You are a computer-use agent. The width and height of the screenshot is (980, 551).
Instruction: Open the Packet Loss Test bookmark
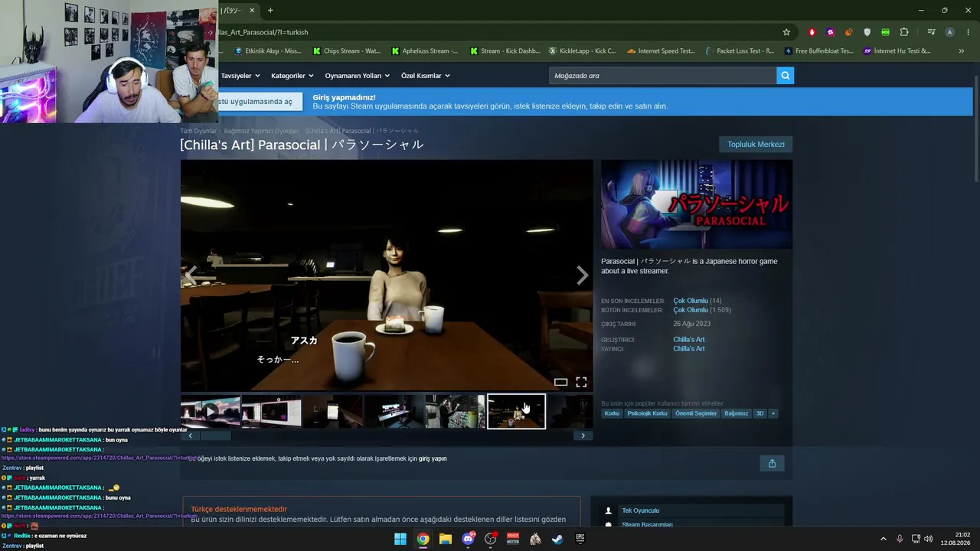(740, 51)
